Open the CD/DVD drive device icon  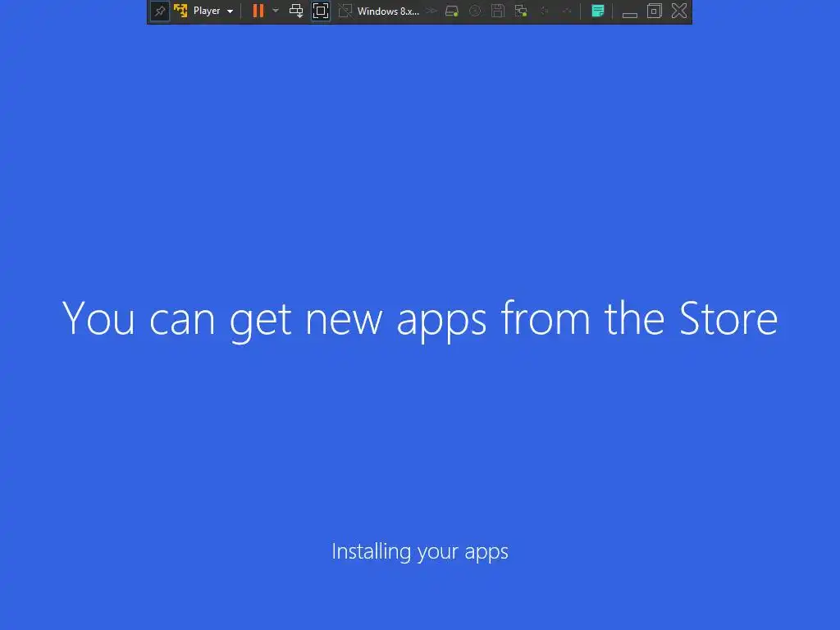point(475,11)
